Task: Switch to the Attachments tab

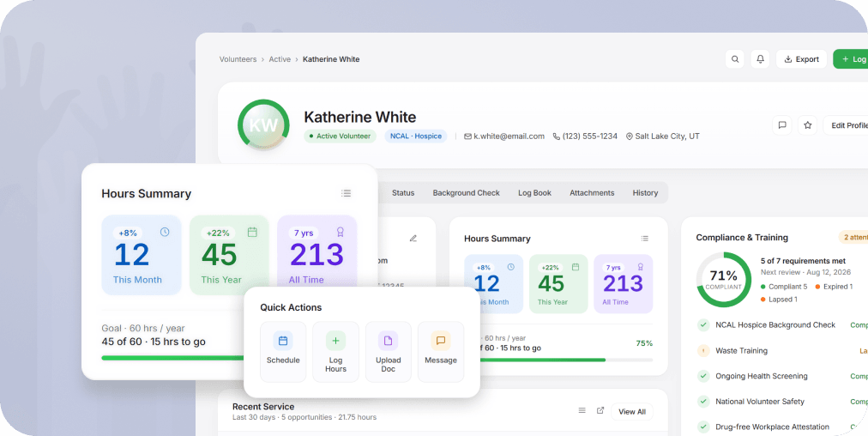Action: [592, 193]
